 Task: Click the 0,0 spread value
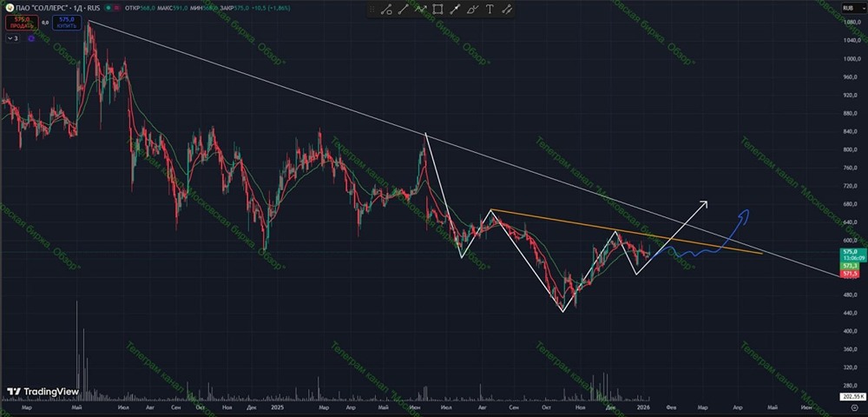click(x=45, y=23)
